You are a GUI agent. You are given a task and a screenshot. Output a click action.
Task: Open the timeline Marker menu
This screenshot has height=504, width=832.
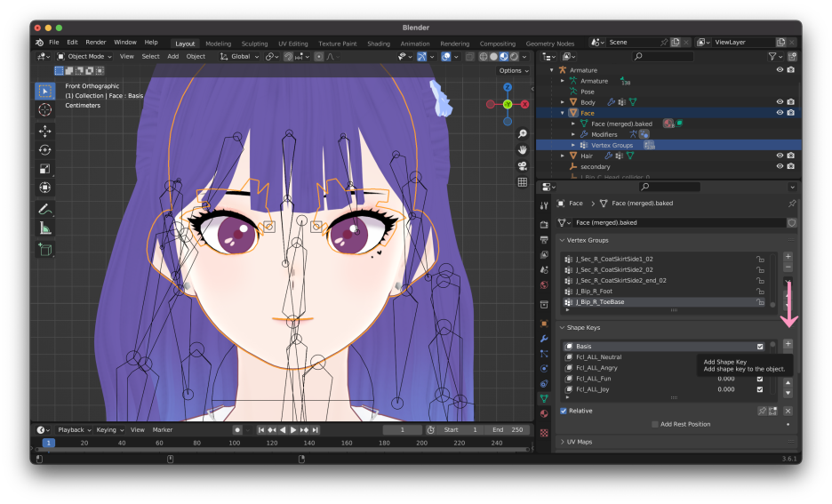(x=163, y=429)
